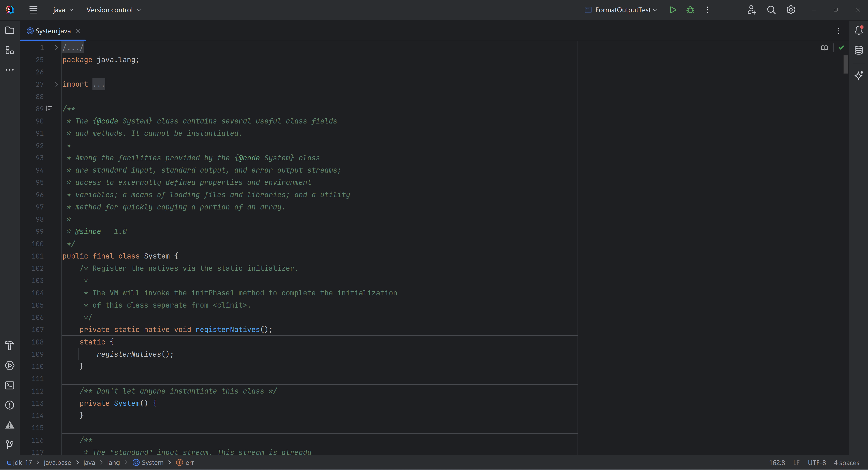Debug FormatOutputTest with the bug icon
The width and height of the screenshot is (868, 470).
click(690, 10)
